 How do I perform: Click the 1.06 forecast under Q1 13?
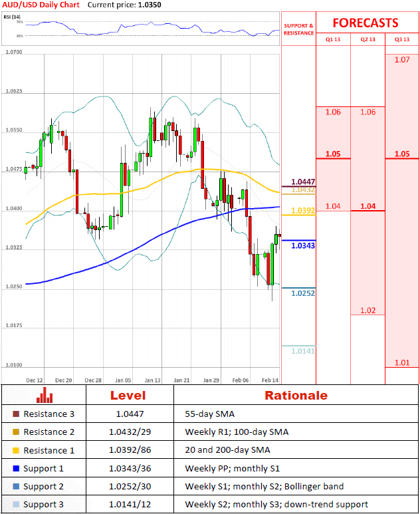point(333,112)
